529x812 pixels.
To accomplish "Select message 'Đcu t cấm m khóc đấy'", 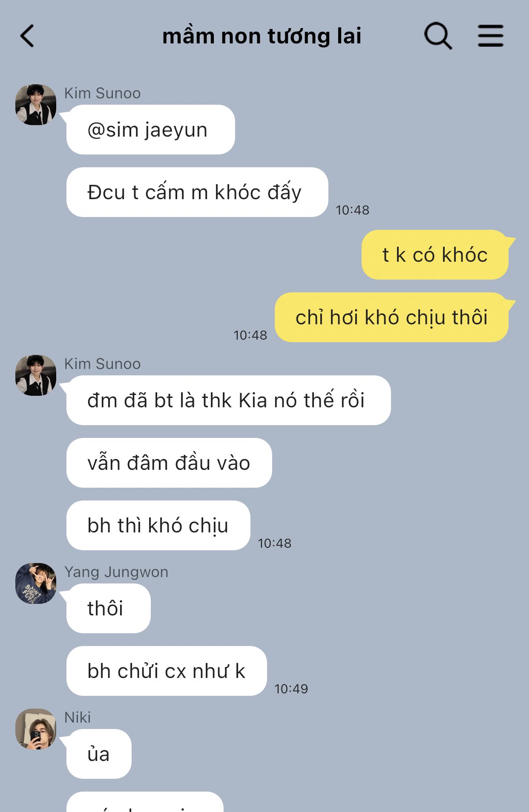I will pyautogui.click(x=197, y=192).
